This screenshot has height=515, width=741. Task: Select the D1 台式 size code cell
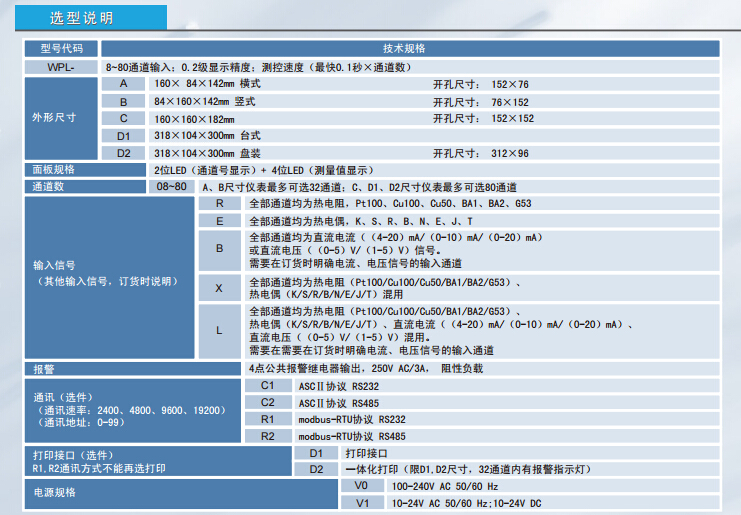pos(123,136)
